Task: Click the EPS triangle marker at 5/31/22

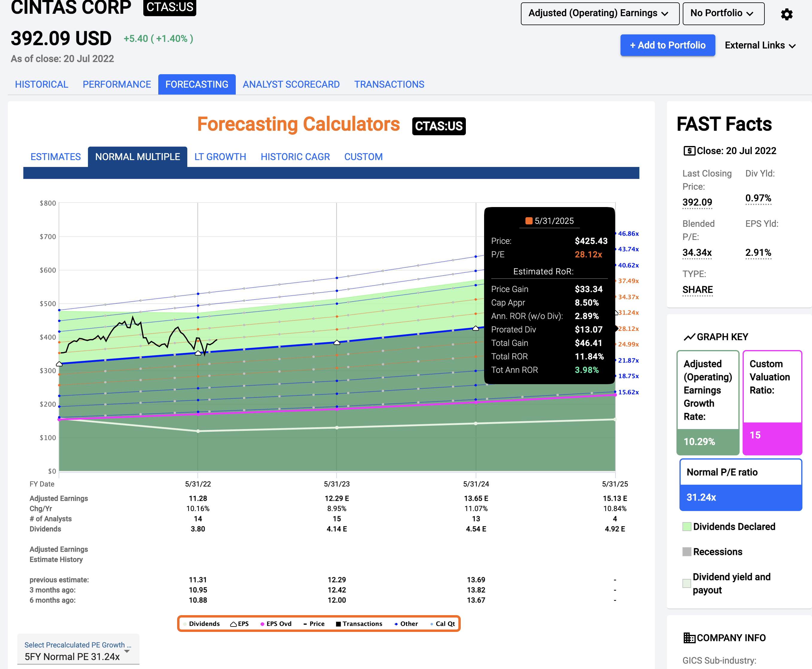Action: pos(198,353)
